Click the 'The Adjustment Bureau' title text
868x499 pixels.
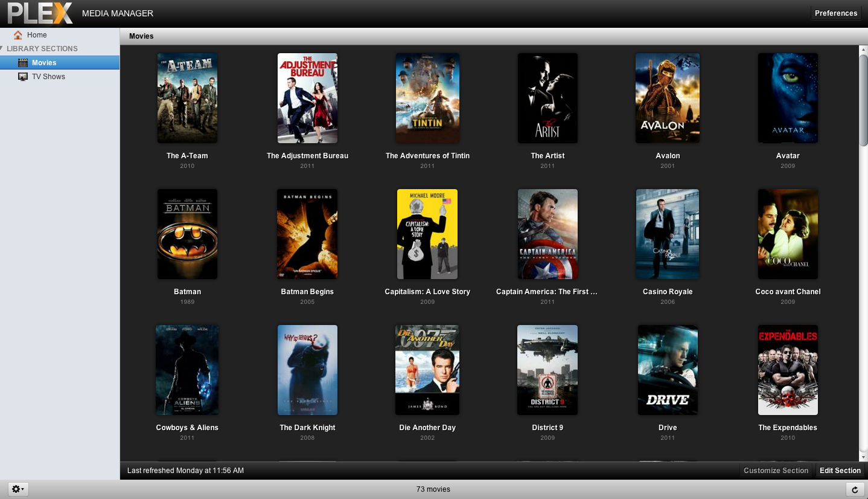click(x=307, y=156)
